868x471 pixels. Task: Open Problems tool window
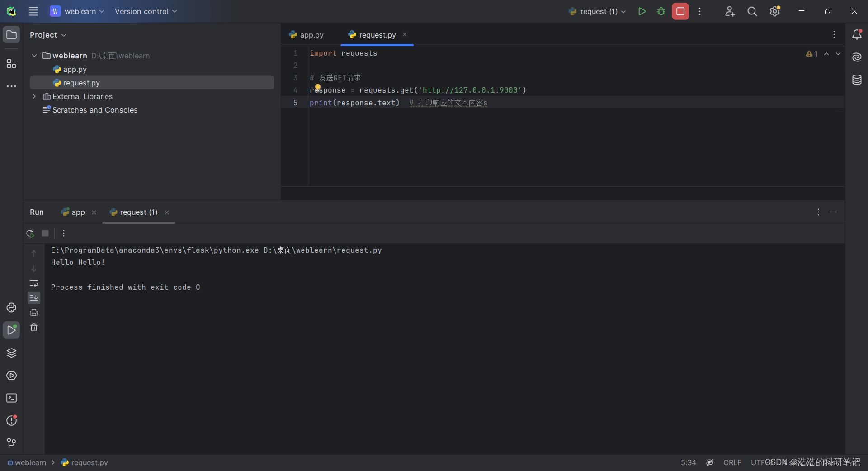coord(11,421)
